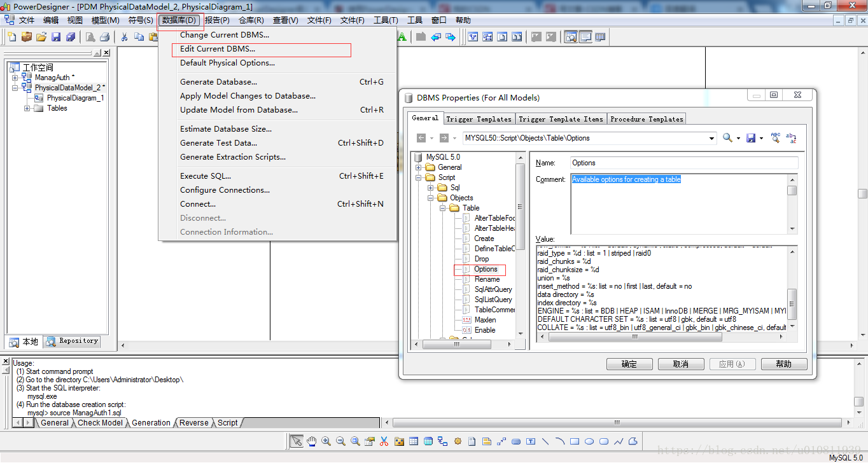868x463 pixels.
Task: Click the Save icon in DBMS Properties
Action: tap(751, 138)
